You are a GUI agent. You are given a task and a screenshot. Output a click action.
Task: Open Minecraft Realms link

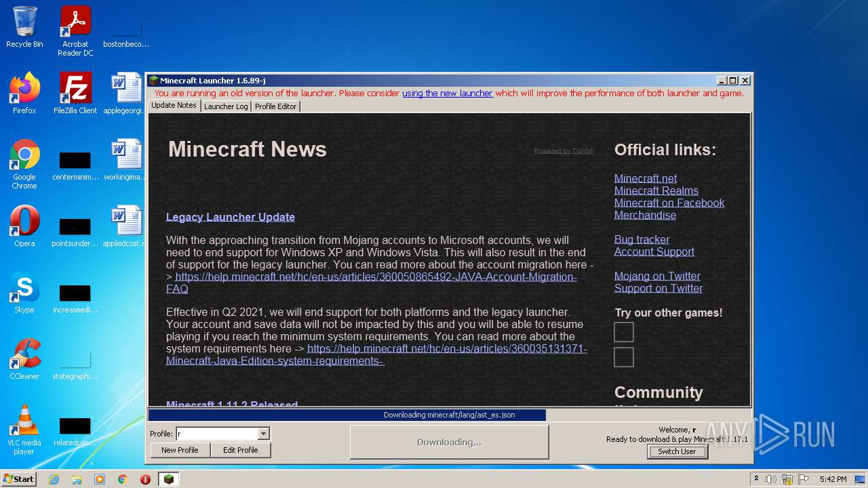(x=656, y=190)
